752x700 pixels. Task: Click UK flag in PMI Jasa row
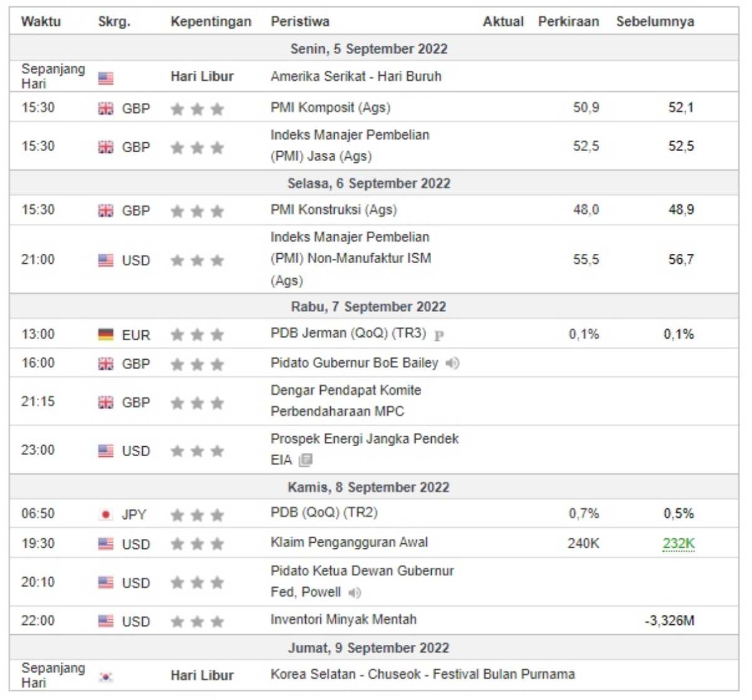point(106,147)
